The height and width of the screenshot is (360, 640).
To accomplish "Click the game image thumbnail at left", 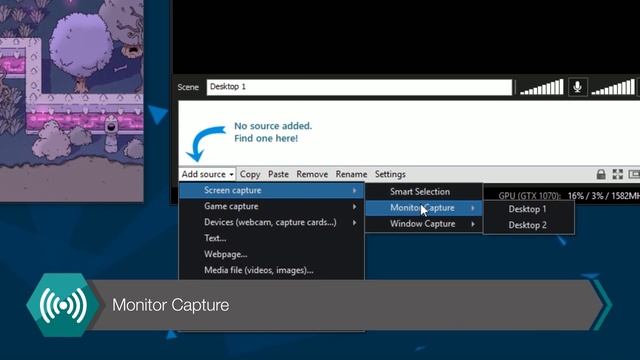I will 71,100.
